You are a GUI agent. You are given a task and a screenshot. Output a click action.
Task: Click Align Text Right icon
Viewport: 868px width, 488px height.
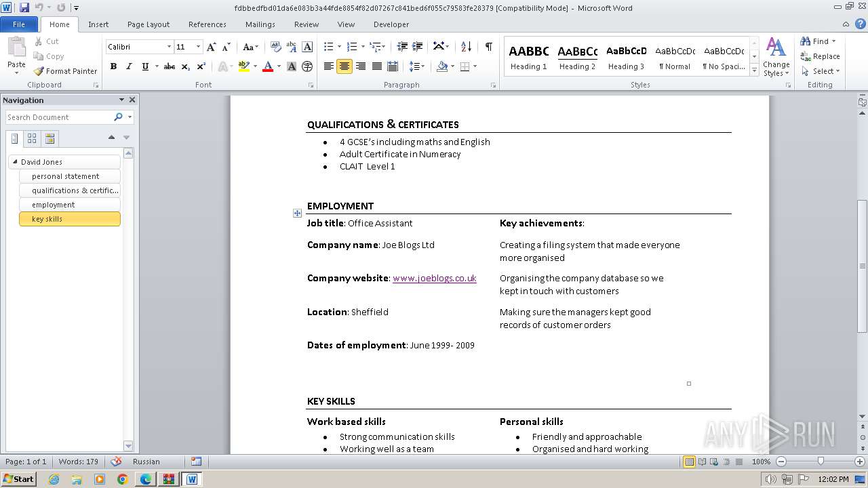[x=361, y=66]
